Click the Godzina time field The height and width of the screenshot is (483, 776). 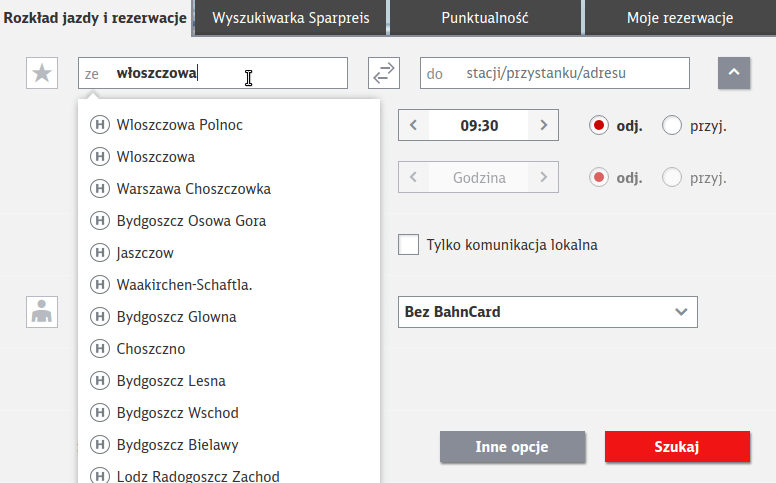479,177
